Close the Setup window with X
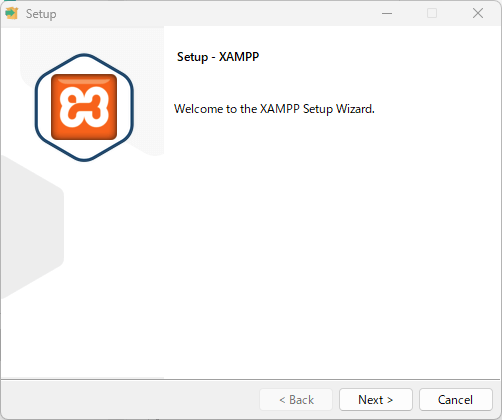Viewport: 502px width, 420px height. pos(478,13)
